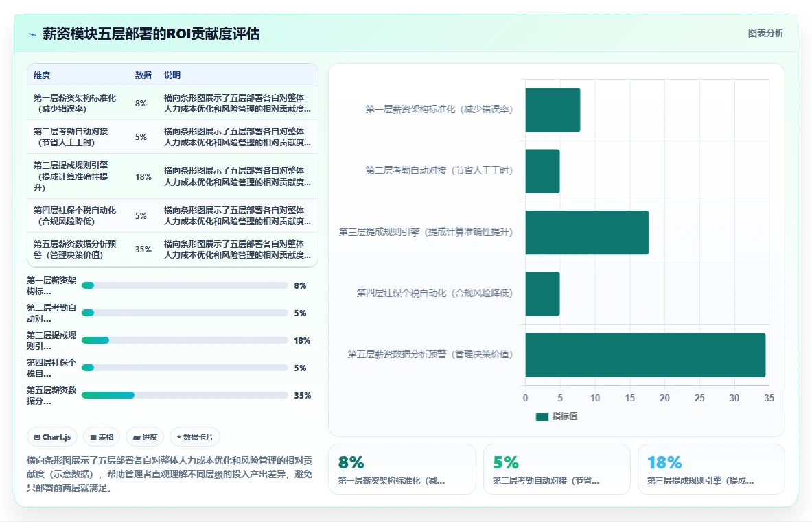Click the 8% cell in the table

(x=141, y=104)
